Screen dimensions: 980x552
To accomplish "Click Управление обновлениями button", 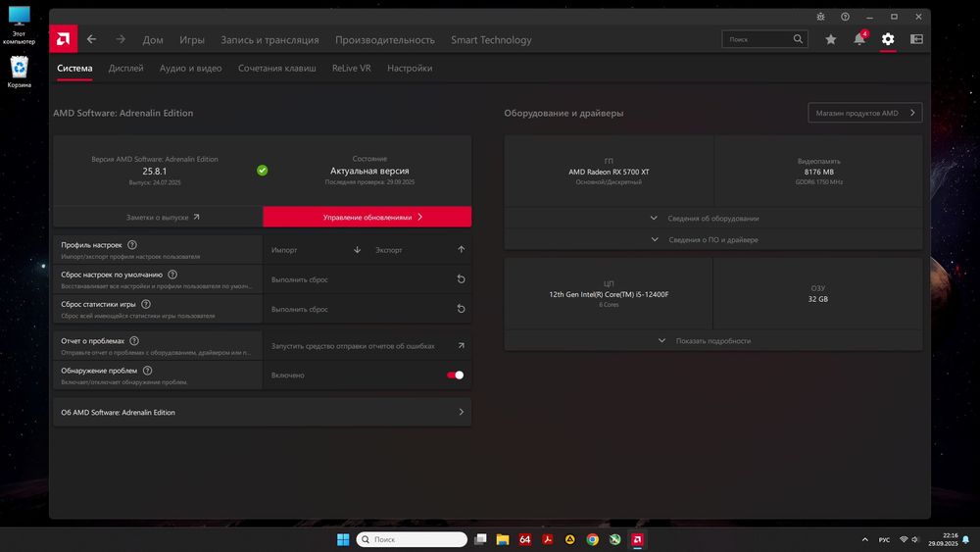I will pos(367,217).
